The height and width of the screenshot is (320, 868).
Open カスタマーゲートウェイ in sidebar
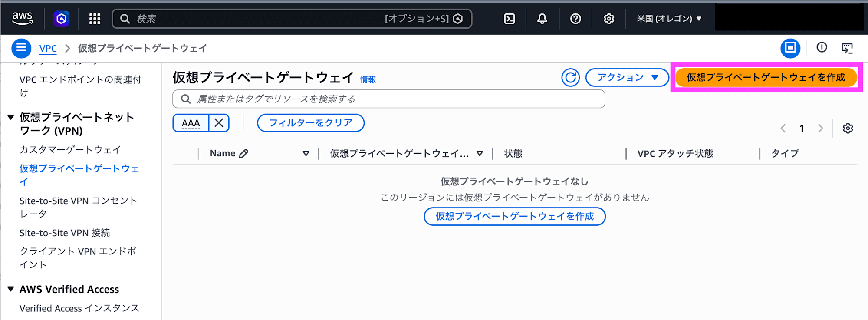70,150
